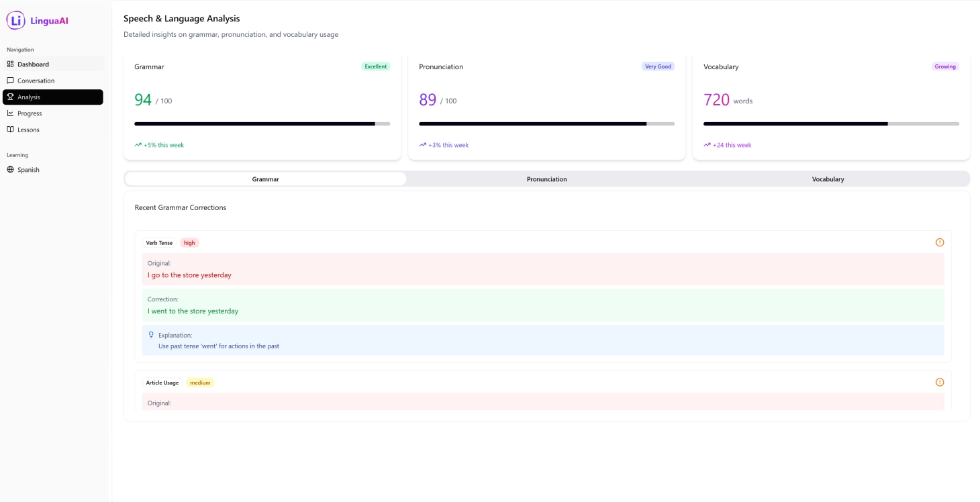This screenshot has height=502, width=980.
Task: Toggle the Growing badge on Vocabulary card
Action: click(946, 66)
